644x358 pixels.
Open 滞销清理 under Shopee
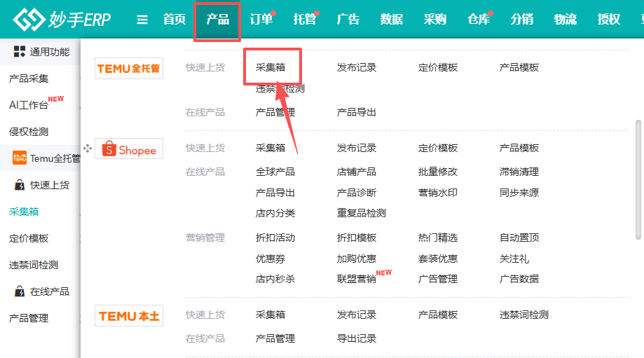(x=519, y=172)
